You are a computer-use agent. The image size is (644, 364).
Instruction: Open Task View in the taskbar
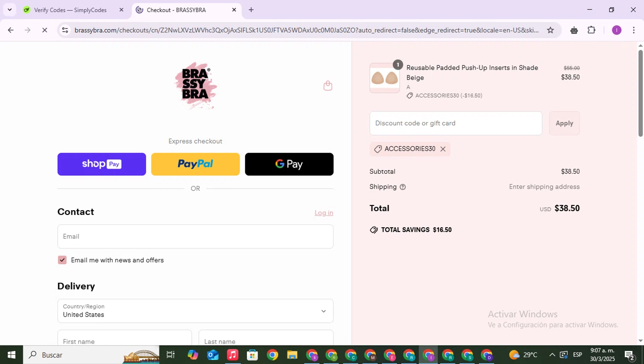170,355
